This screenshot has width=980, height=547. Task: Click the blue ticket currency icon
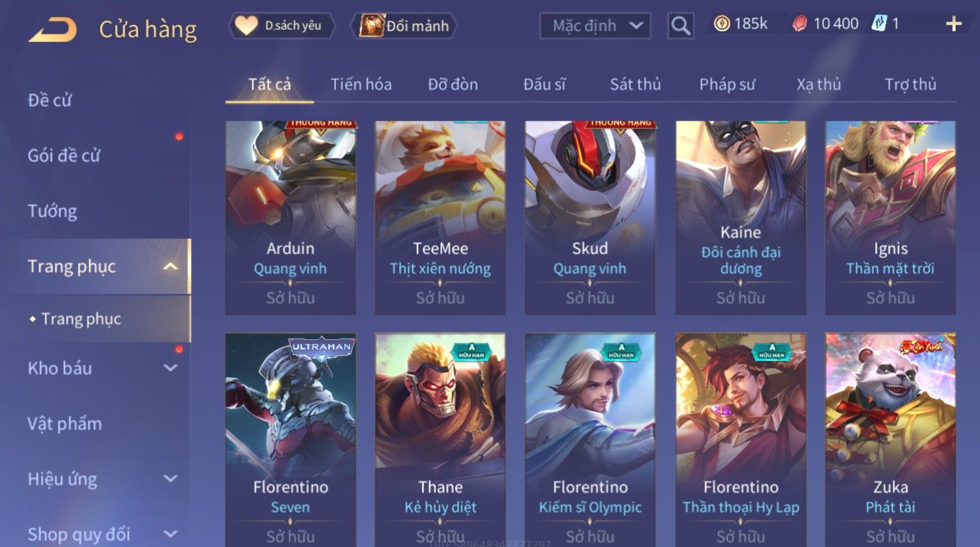(879, 24)
